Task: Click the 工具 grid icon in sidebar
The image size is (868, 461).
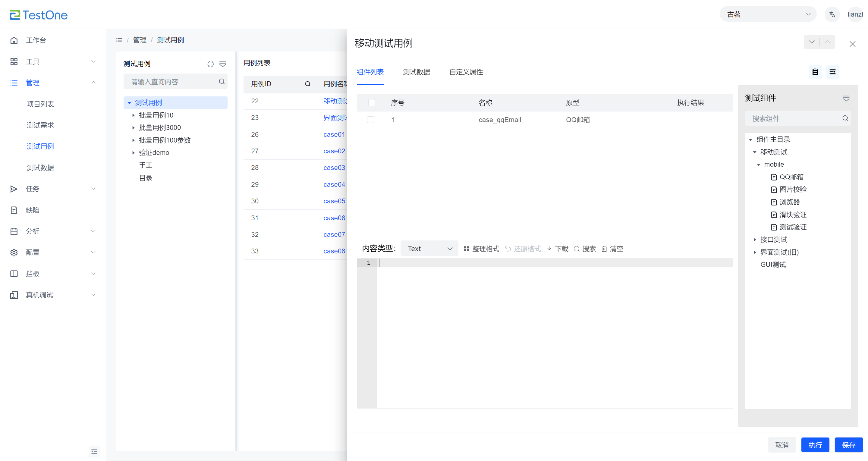Action: [x=14, y=62]
